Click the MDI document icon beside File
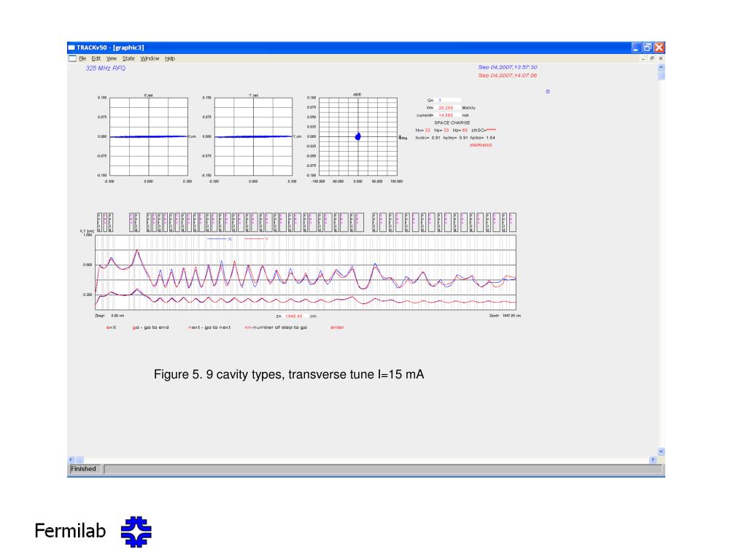Image resolution: width=747 pixels, height=560 pixels. tap(72, 58)
